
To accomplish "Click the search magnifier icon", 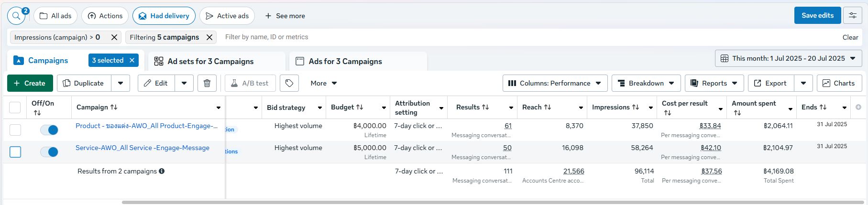I will point(16,16).
